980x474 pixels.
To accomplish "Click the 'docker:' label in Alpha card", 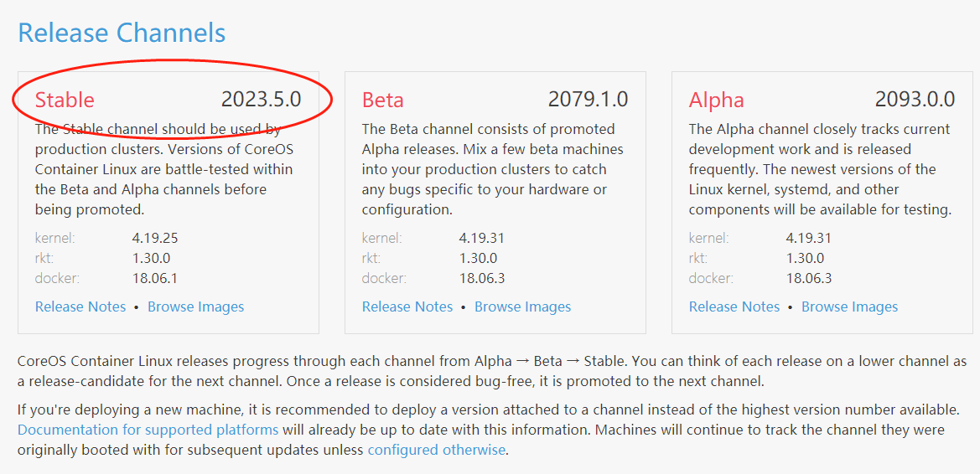I will point(711,278).
